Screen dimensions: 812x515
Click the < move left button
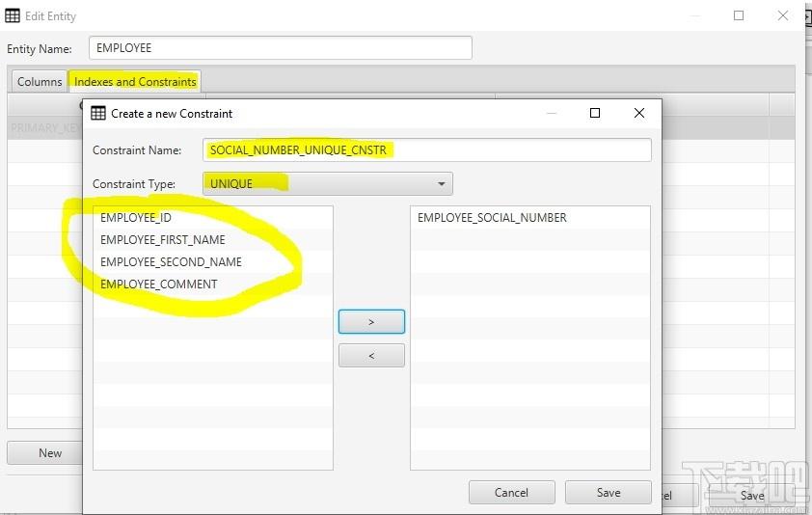pos(371,356)
